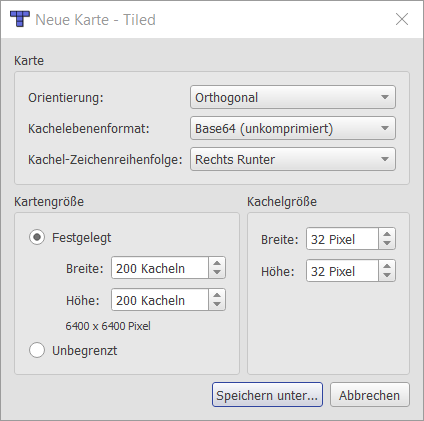Select the Unbegrenzt radio button
The image size is (424, 421).
coord(37,350)
